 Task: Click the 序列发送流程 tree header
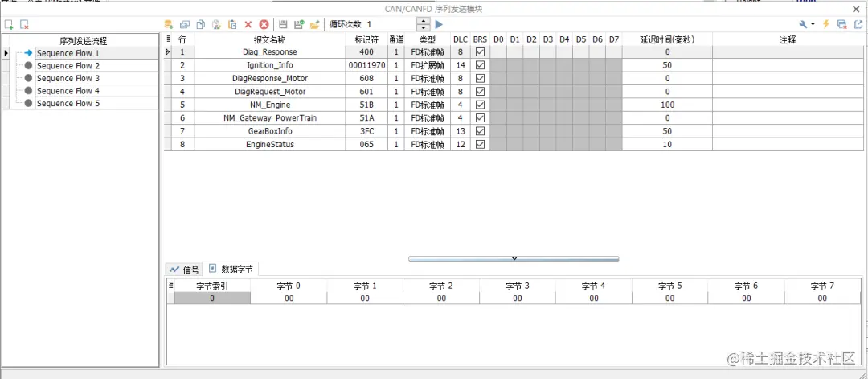[83, 40]
